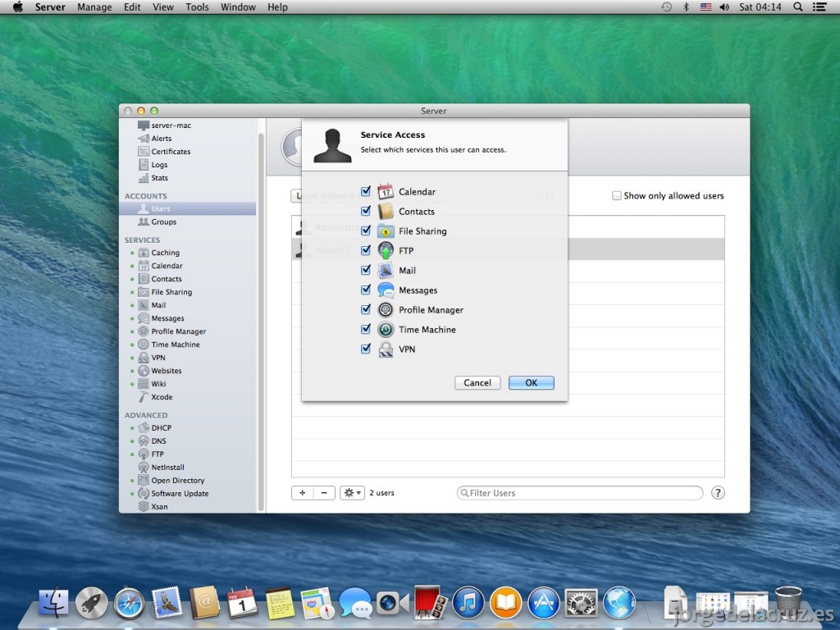Open the Calendar service in sidebar
840x630 pixels.
[x=160, y=266]
